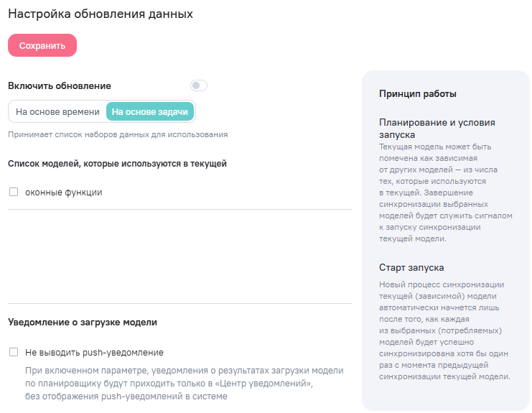Screen dimensions: 532x413
Task: Click the Включить обновление label
Action: click(60, 85)
